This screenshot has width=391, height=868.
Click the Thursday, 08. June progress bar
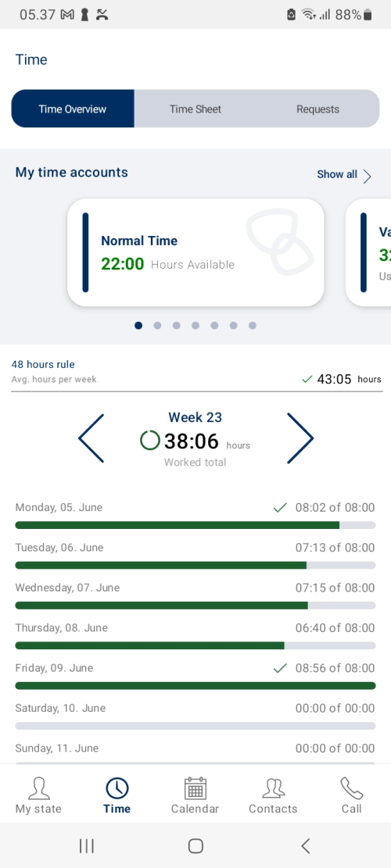click(x=195, y=645)
